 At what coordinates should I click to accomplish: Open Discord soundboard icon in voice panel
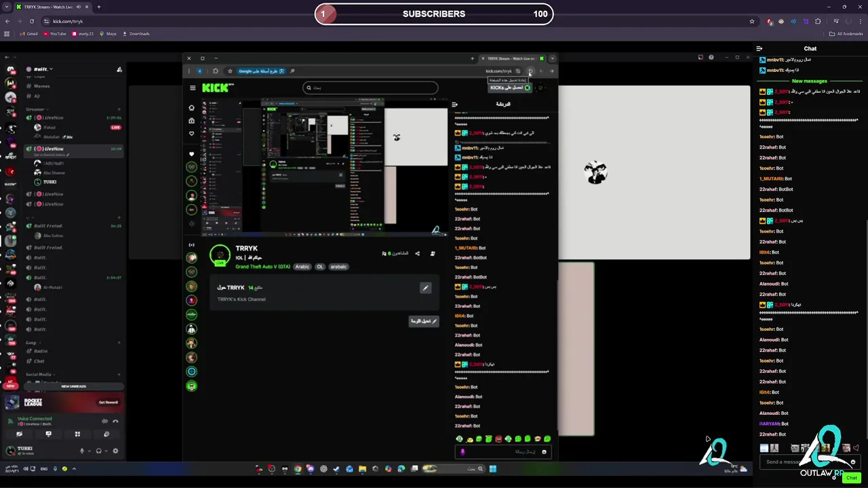(106, 434)
